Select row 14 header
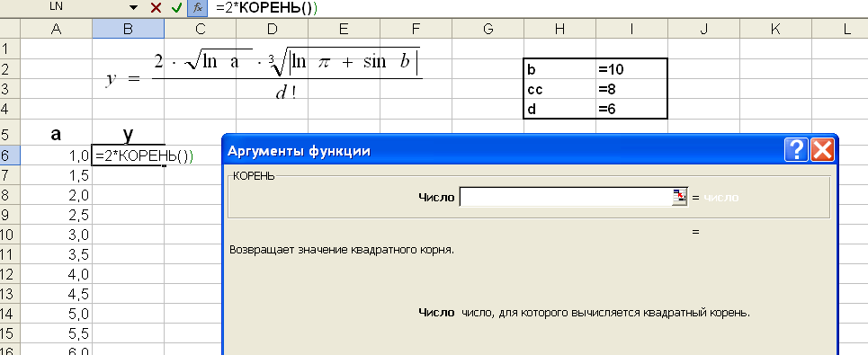 [9, 314]
